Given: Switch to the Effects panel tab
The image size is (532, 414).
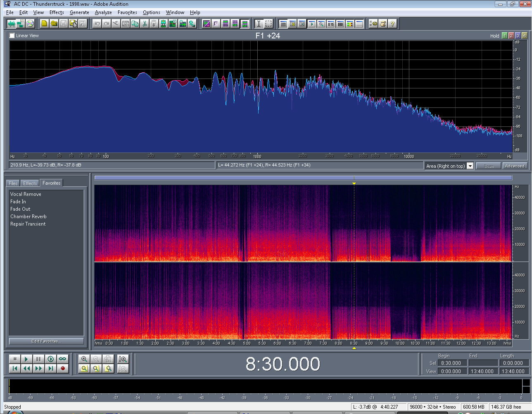Looking at the screenshot, I should pos(30,183).
